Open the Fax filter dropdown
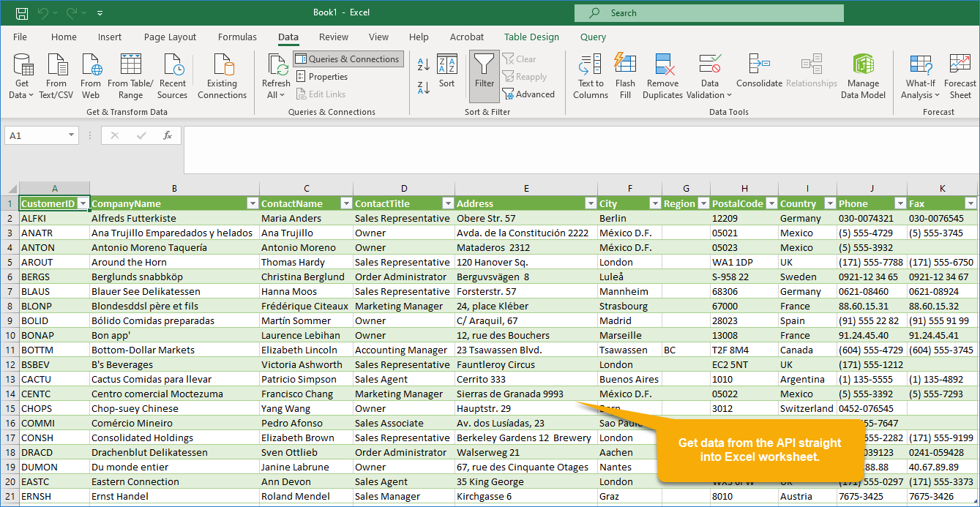The height and width of the screenshot is (507, 980). tap(970, 203)
